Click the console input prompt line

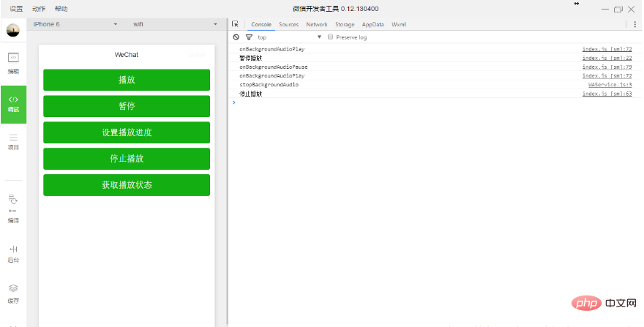click(435, 102)
